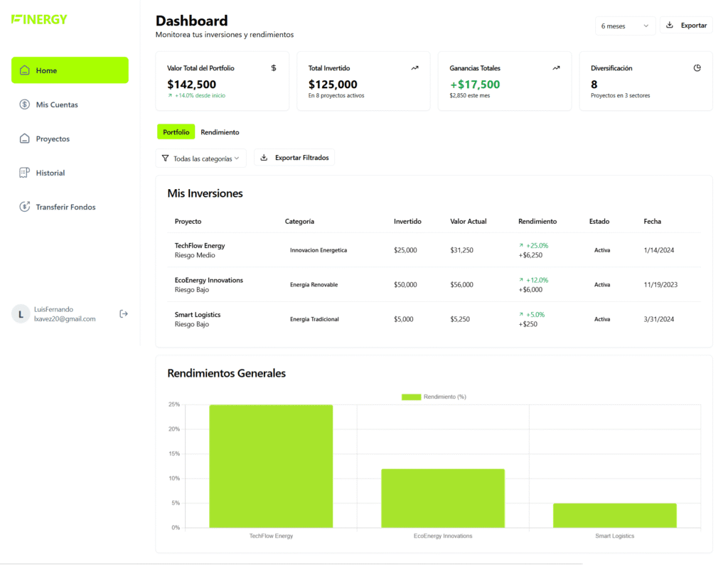The height and width of the screenshot is (565, 728).
Task: Click the trend arrow icon on Ganancias Totales card
Action: tap(556, 68)
